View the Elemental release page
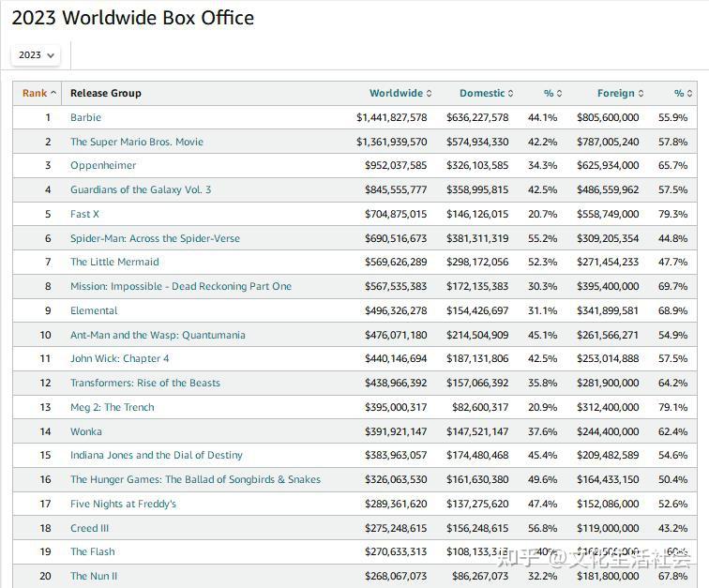The width and height of the screenshot is (709, 588). (94, 311)
